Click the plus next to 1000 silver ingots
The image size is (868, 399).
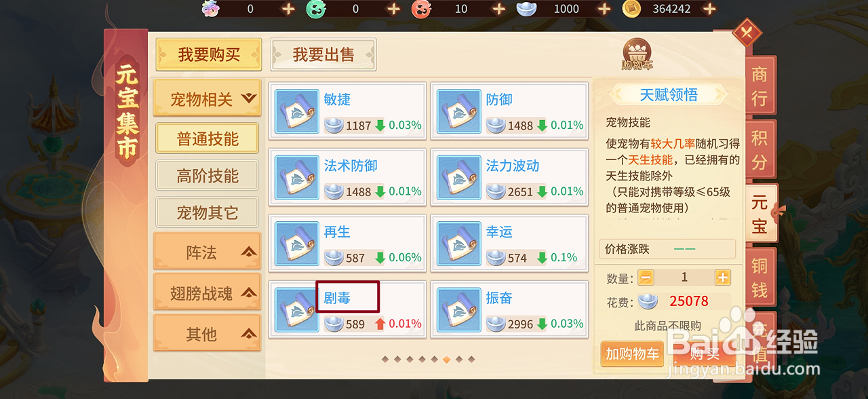click(x=604, y=9)
